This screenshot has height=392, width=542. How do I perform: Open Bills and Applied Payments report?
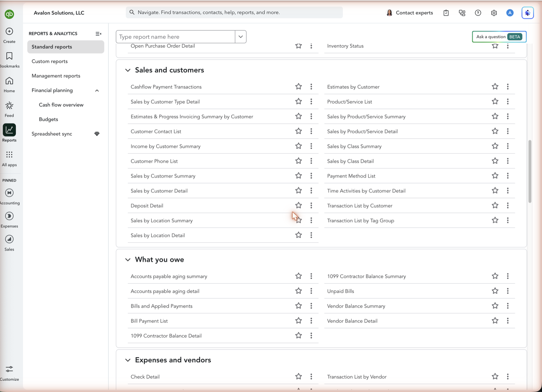pos(162,306)
